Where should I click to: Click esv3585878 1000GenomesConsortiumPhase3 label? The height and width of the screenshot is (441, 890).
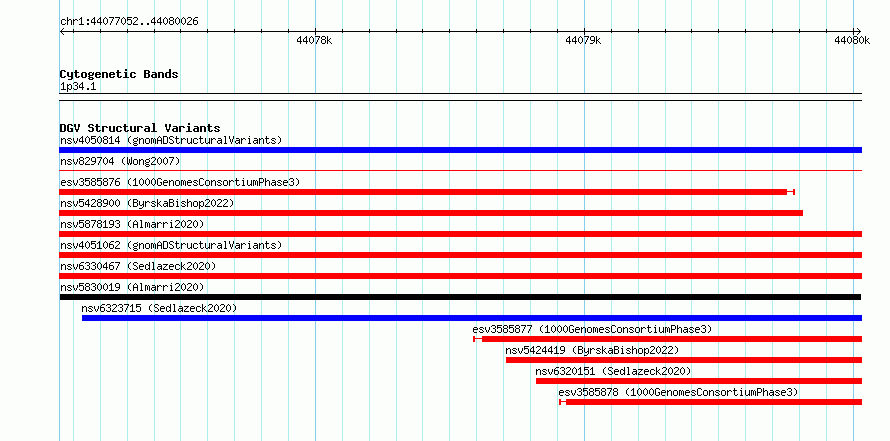678,392
